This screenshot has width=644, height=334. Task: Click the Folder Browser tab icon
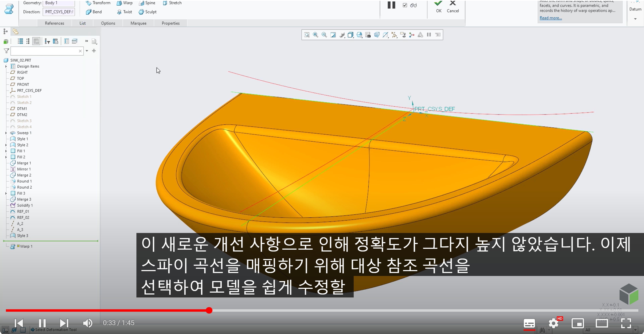15,31
